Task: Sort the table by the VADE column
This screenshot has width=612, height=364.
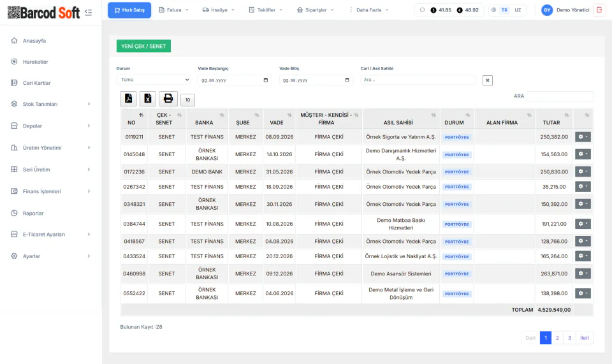Action: click(x=279, y=119)
